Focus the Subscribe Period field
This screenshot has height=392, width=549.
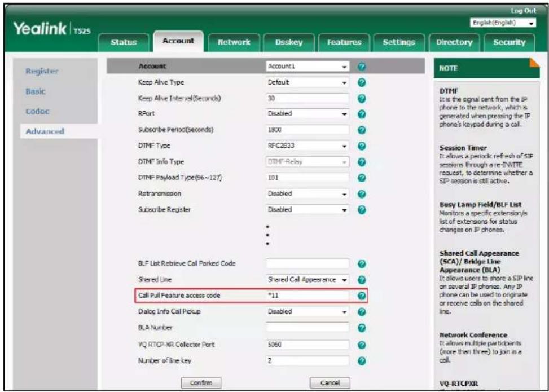pyautogui.click(x=308, y=130)
